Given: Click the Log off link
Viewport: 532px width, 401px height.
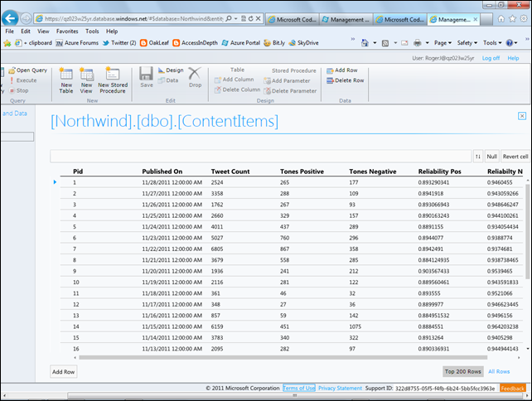Looking at the screenshot, I should pos(491,58).
